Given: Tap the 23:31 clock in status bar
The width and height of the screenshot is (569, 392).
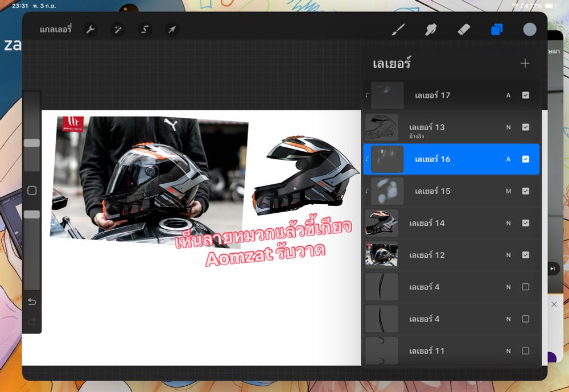Looking at the screenshot, I should pos(19,6).
